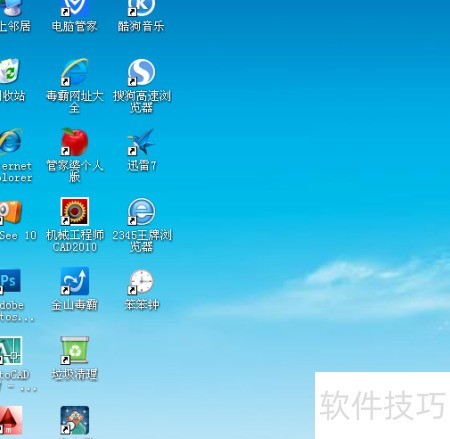Select the 酷狗音乐 label text

tap(141, 26)
